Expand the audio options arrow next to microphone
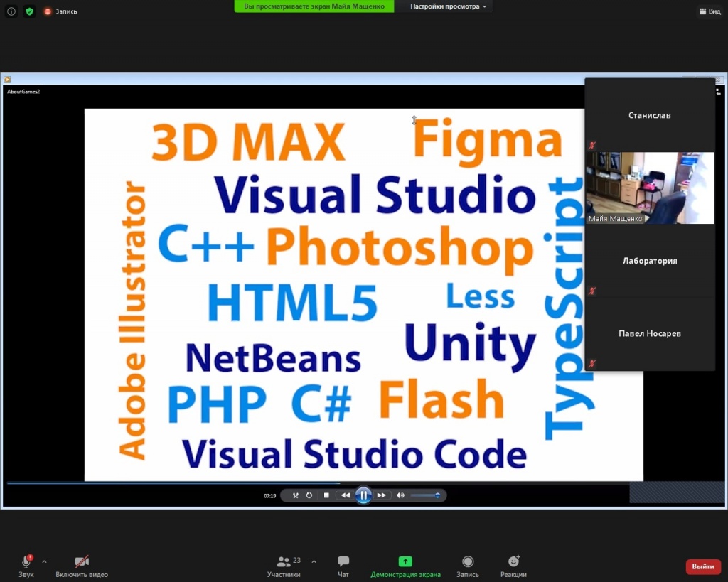This screenshot has width=728, height=582. (44, 561)
